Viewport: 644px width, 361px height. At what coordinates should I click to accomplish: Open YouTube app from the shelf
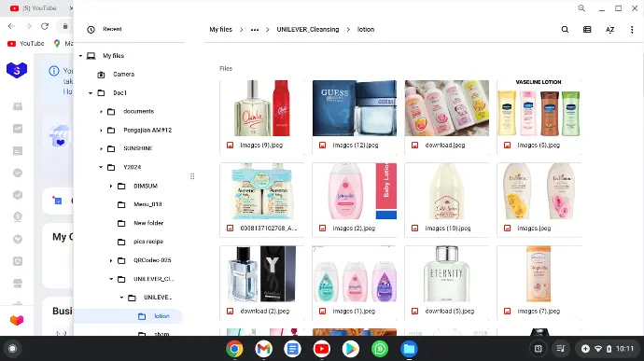tap(322, 349)
